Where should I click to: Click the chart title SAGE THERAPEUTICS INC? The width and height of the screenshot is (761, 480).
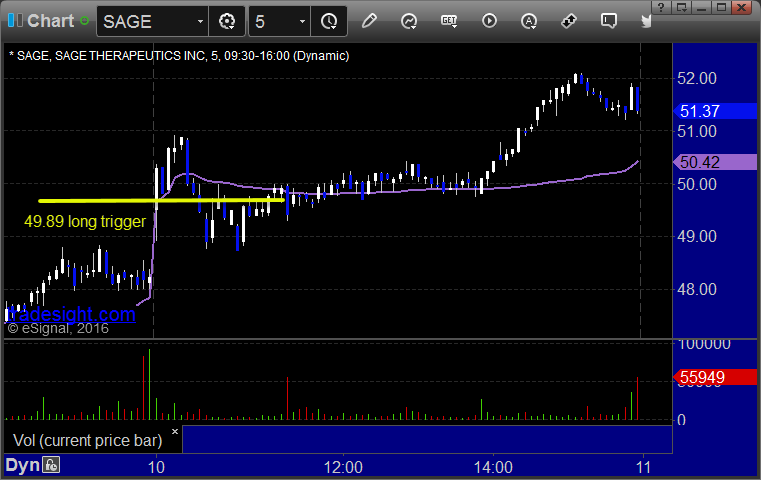[130, 56]
